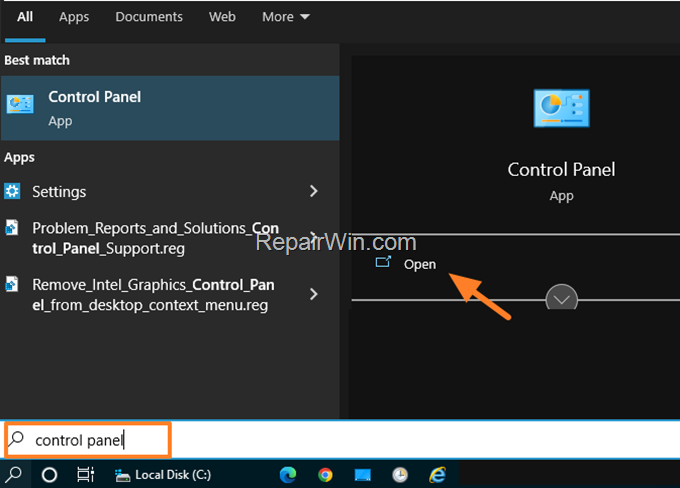Click the Remove_Intel_Graphics reg file icon
Viewport: 680px width, 488px height.
pos(12,284)
